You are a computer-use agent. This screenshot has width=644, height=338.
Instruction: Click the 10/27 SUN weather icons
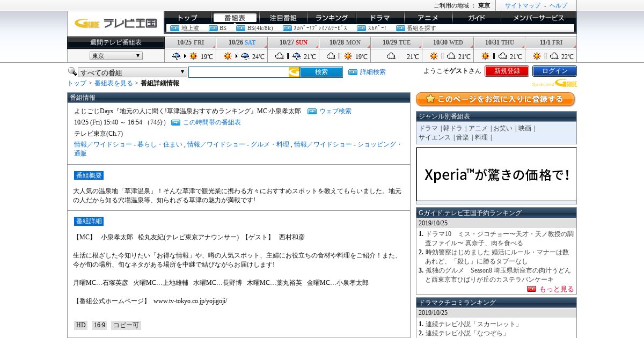[288, 56]
